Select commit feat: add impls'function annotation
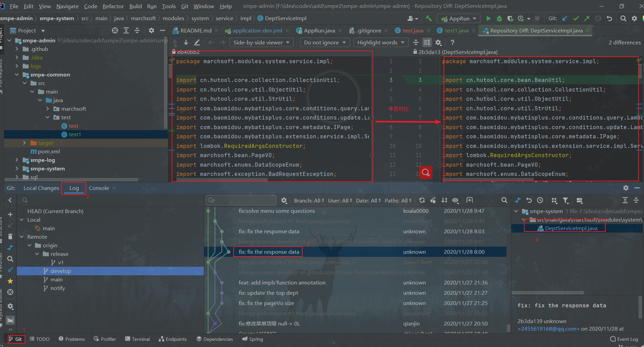Screen dimensions: 644x347 tap(282, 282)
